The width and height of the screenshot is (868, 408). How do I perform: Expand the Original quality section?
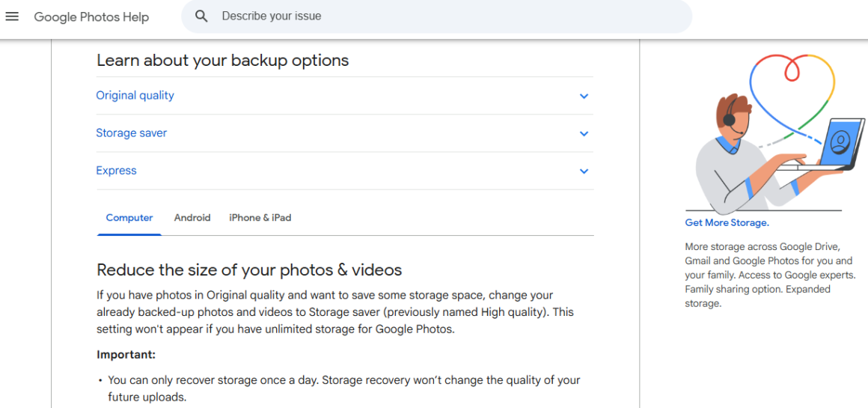pyautogui.click(x=345, y=96)
